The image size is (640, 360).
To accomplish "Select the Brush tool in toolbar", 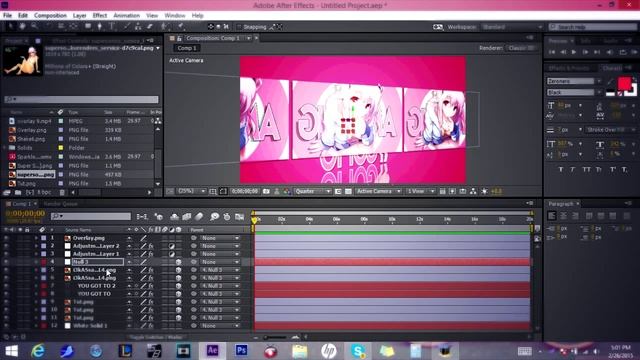I will click(126, 27).
